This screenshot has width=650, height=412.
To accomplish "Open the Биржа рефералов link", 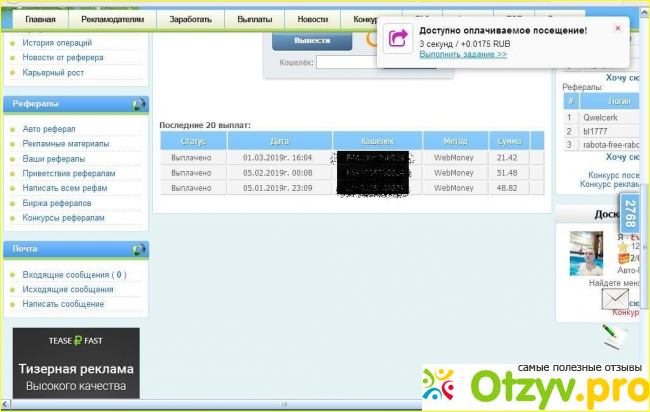I will pyautogui.click(x=57, y=203).
